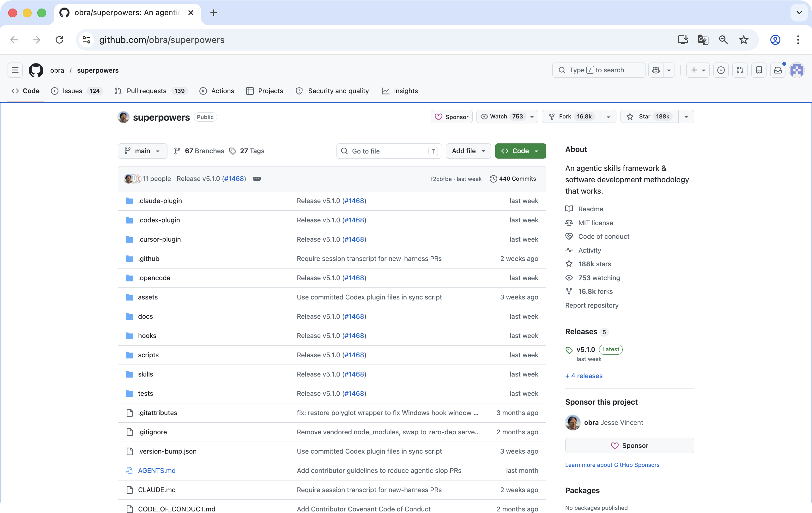Open Learn more about GitHub Sponsors
The image size is (812, 513).
(x=612, y=465)
